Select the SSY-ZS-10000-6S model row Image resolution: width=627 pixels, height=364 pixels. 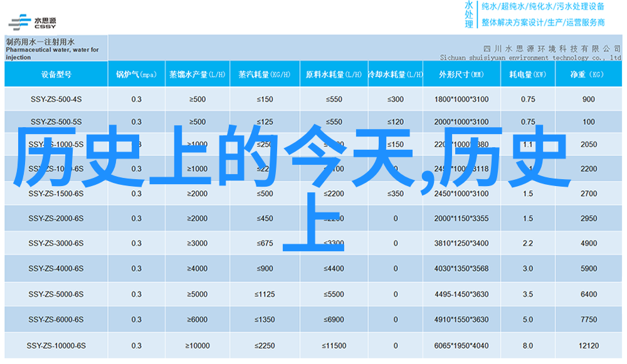(x=56, y=346)
